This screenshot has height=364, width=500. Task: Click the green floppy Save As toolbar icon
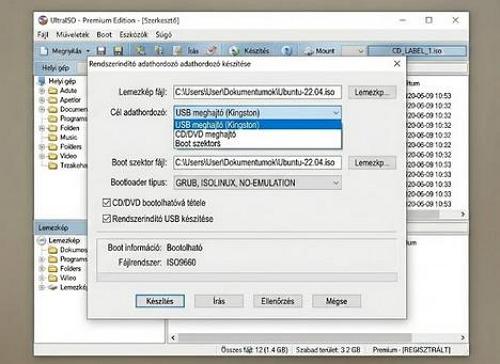(118, 51)
